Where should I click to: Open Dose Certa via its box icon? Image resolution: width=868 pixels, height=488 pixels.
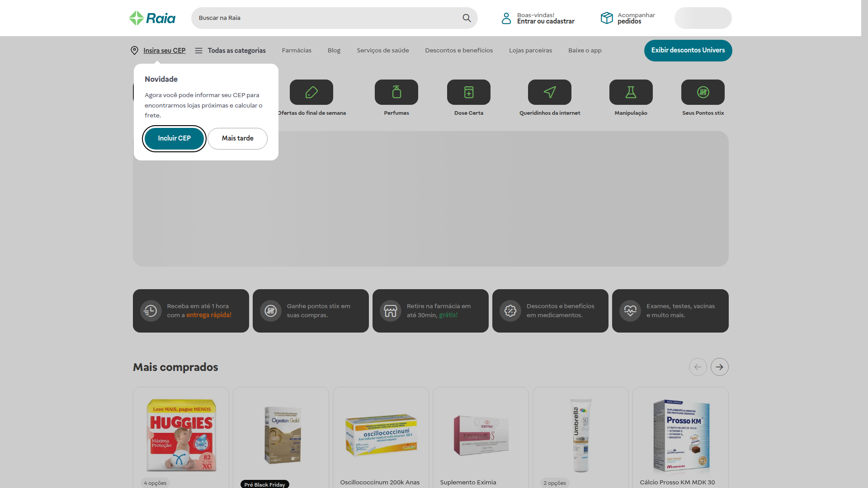click(468, 92)
